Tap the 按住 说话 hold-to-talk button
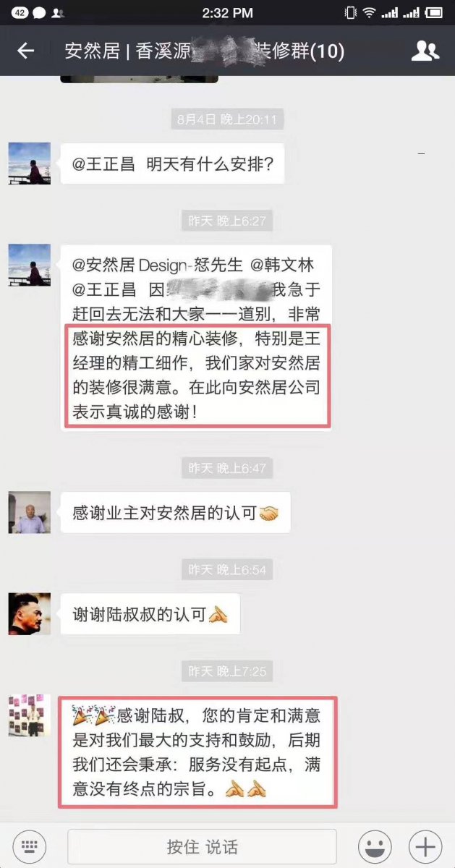The width and height of the screenshot is (455, 868). pyautogui.click(x=202, y=846)
